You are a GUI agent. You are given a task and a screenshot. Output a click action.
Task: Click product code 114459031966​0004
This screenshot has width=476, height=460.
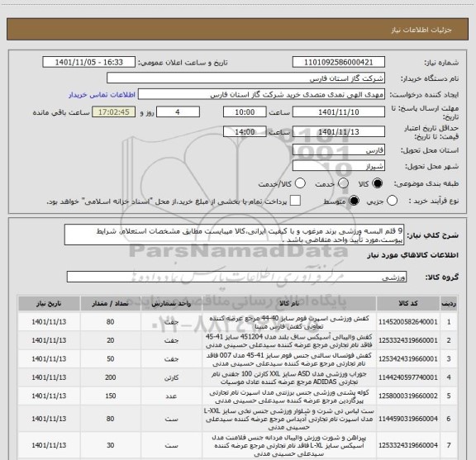click(x=408, y=419)
